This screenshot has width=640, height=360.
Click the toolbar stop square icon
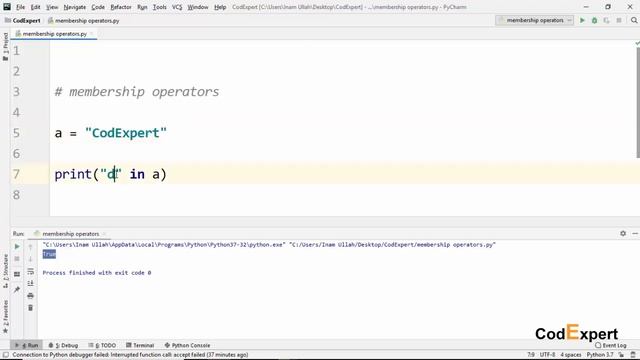tap(619, 20)
